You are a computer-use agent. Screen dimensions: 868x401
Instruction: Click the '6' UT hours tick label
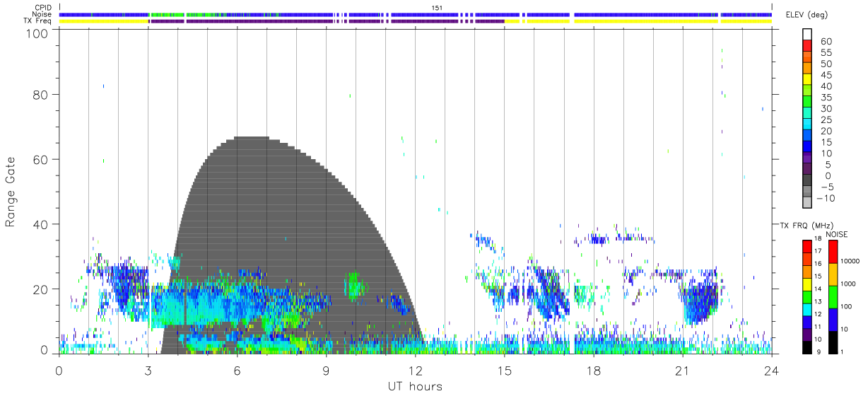click(237, 370)
